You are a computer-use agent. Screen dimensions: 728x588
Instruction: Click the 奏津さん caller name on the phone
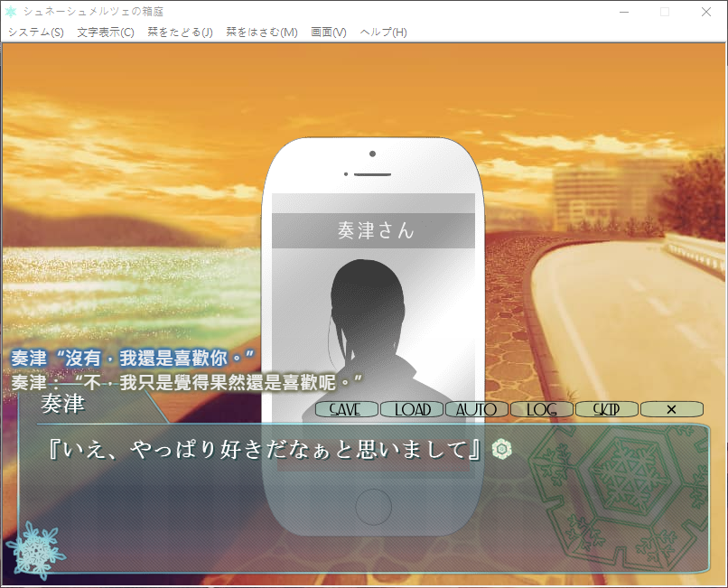click(x=375, y=230)
